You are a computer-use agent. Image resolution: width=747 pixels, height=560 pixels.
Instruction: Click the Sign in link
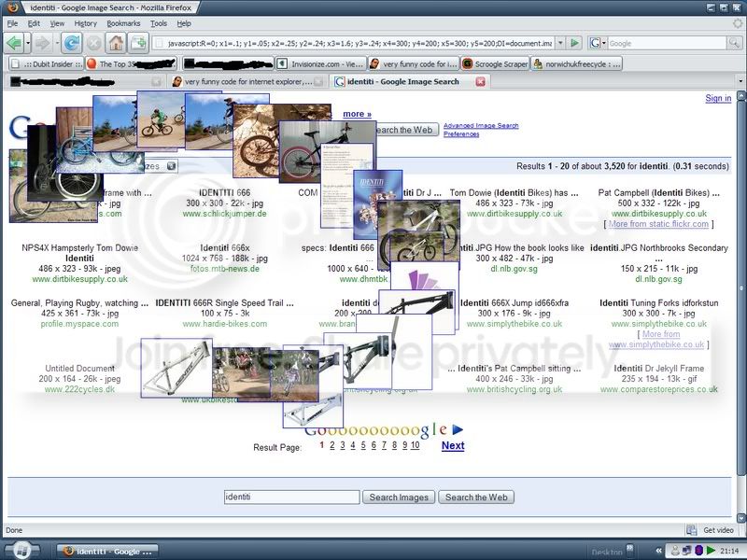coord(718,98)
